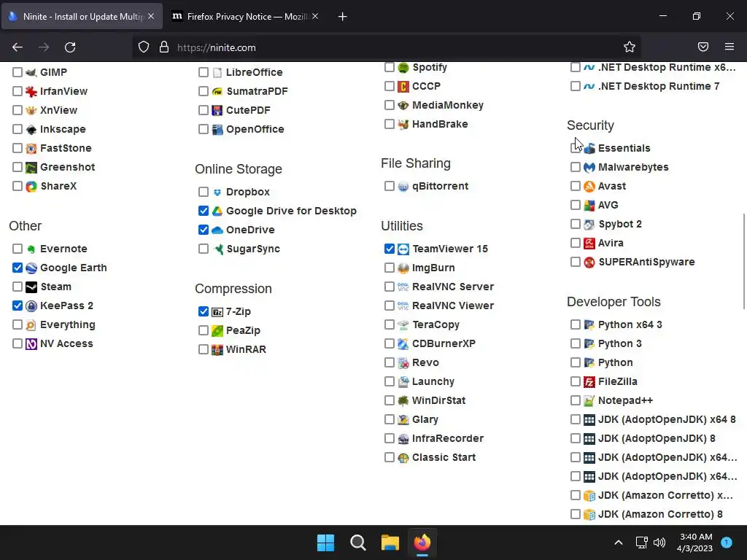Click the OpenOffice label
747x560 pixels.
click(x=255, y=130)
